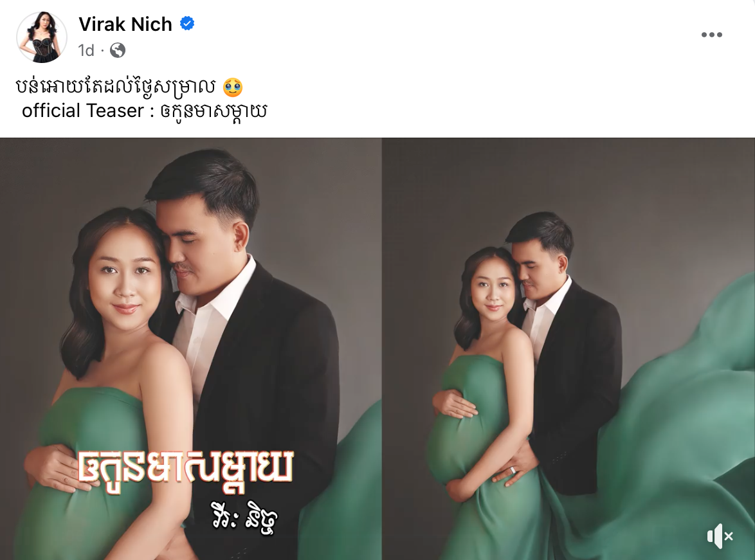The height and width of the screenshot is (560, 755).
Task: Open the post via the 1d timestamp
Action: [86, 50]
